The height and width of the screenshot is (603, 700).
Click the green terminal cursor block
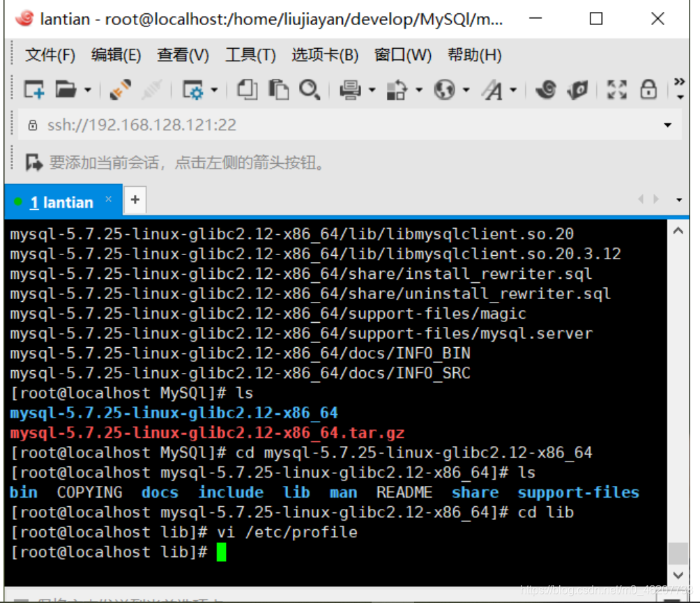point(222,552)
